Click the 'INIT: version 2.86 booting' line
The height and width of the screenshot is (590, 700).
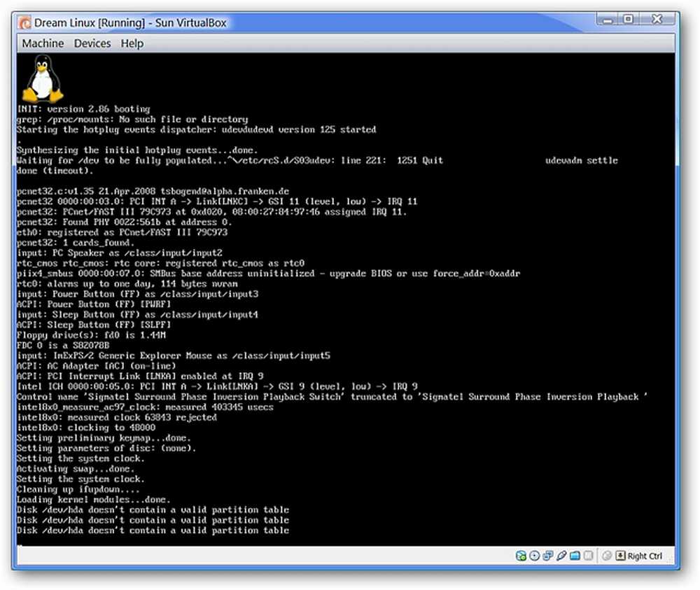click(83, 109)
